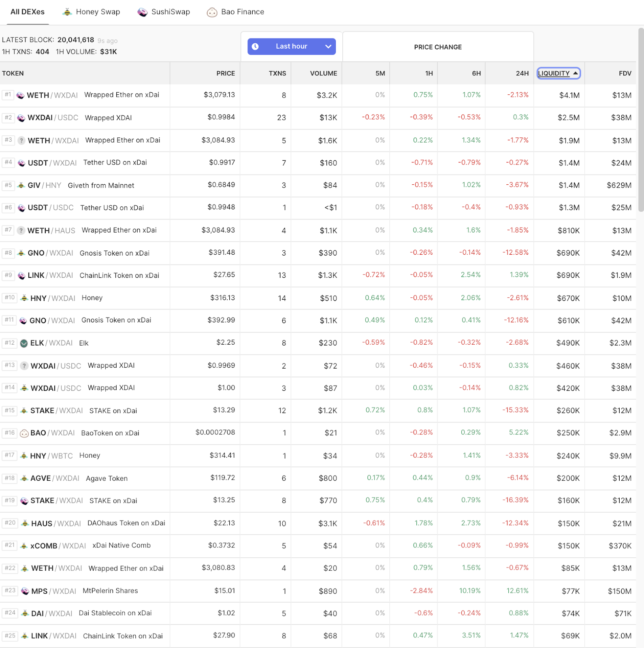The height and width of the screenshot is (648, 644).
Task: Sort by the FDV column header
Action: point(625,73)
